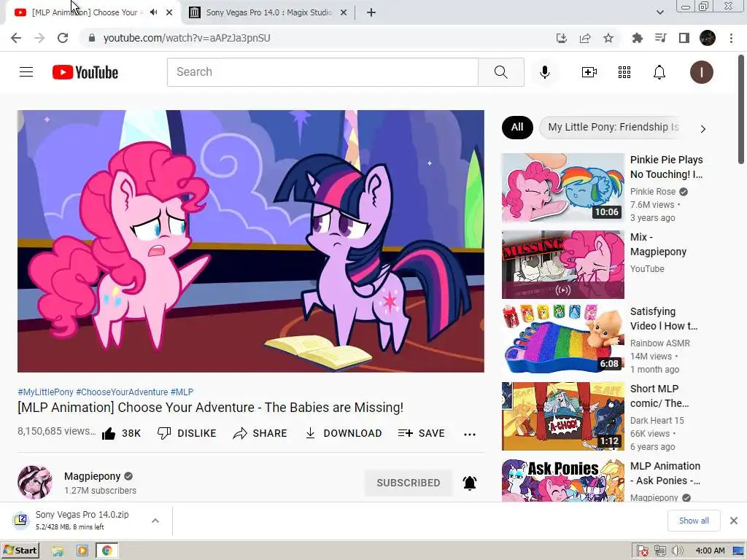This screenshot has height=560, width=747.
Task: Open the #MLP hashtag link
Action: click(x=182, y=392)
